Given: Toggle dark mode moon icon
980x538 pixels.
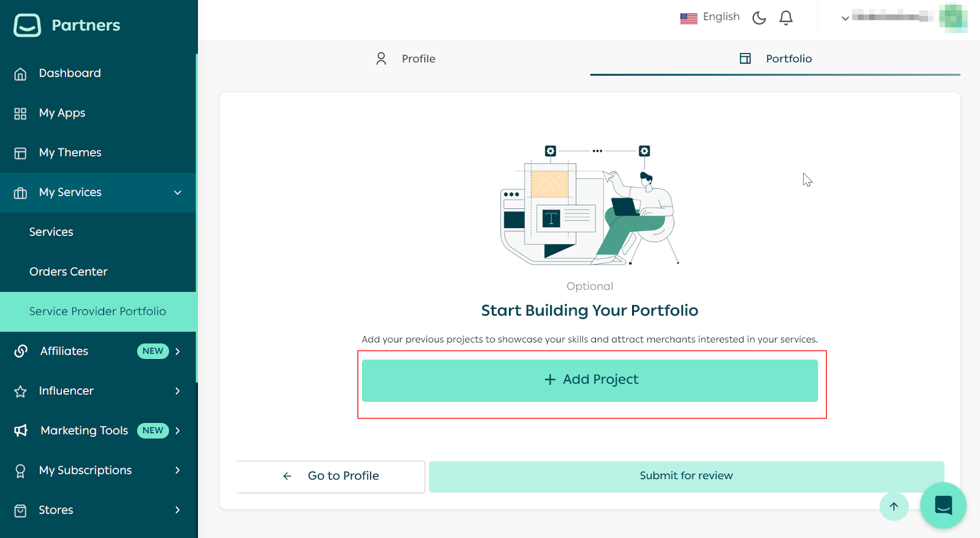Looking at the screenshot, I should 759,18.
